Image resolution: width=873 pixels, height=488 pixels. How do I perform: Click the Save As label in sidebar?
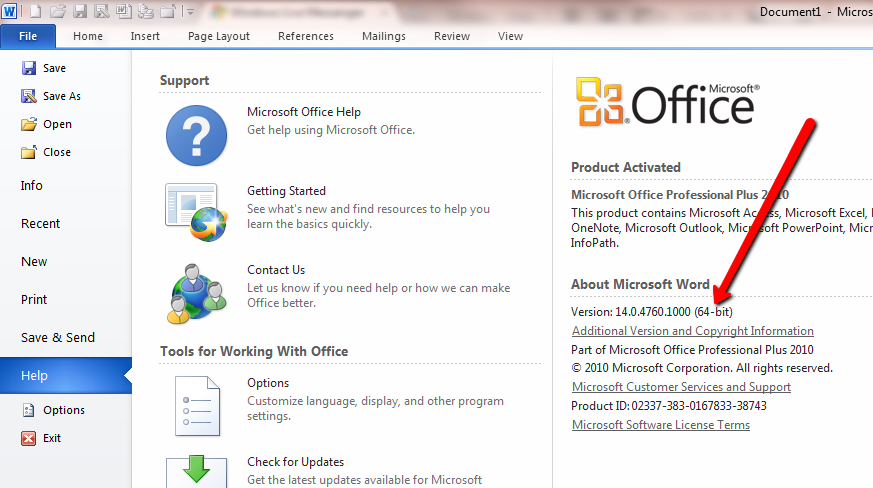62,96
